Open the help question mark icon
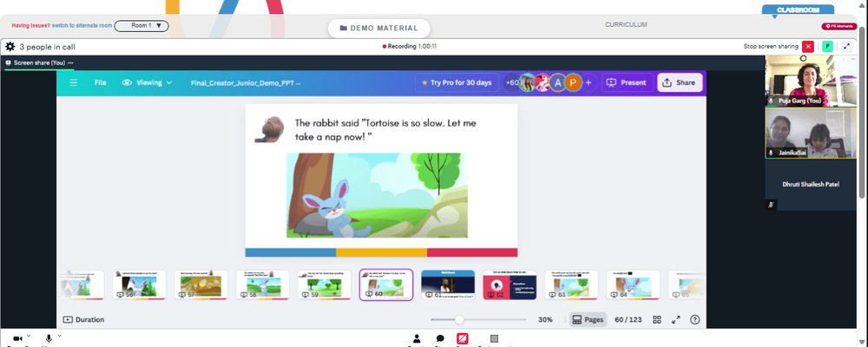Image resolution: width=868 pixels, height=347 pixels. pyautogui.click(x=695, y=320)
